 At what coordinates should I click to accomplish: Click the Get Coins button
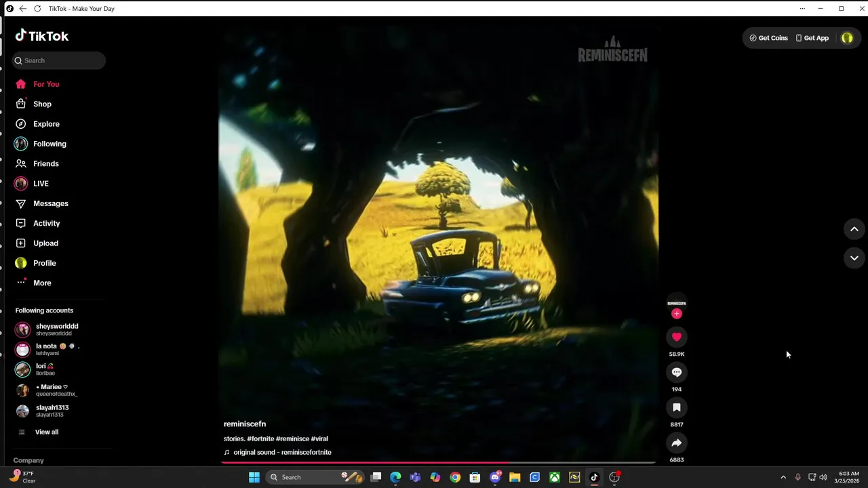click(x=768, y=38)
